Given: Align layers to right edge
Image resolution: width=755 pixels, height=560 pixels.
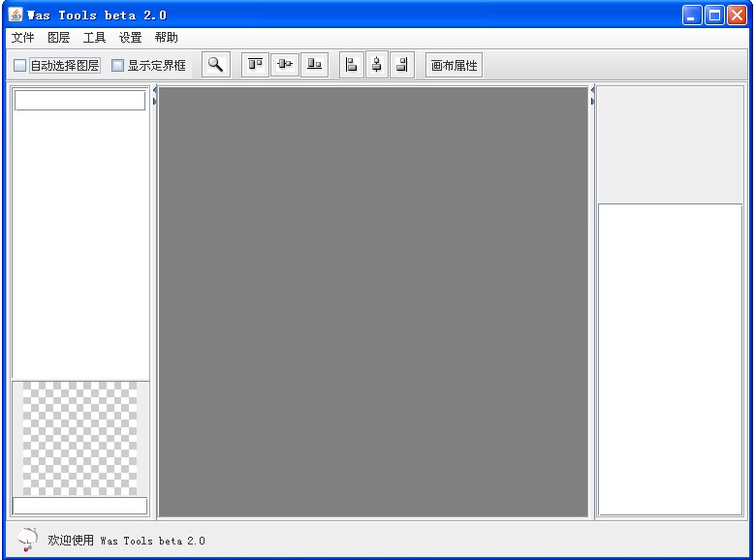Looking at the screenshot, I should [x=402, y=65].
